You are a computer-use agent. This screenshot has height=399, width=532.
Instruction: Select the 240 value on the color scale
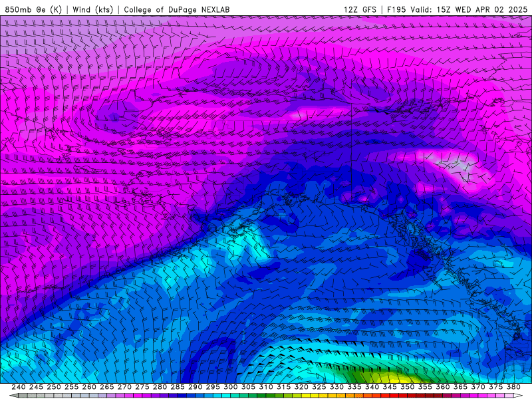(x=19, y=387)
